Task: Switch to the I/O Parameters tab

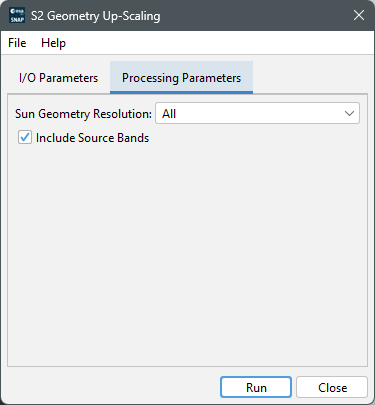Action: pos(59,78)
